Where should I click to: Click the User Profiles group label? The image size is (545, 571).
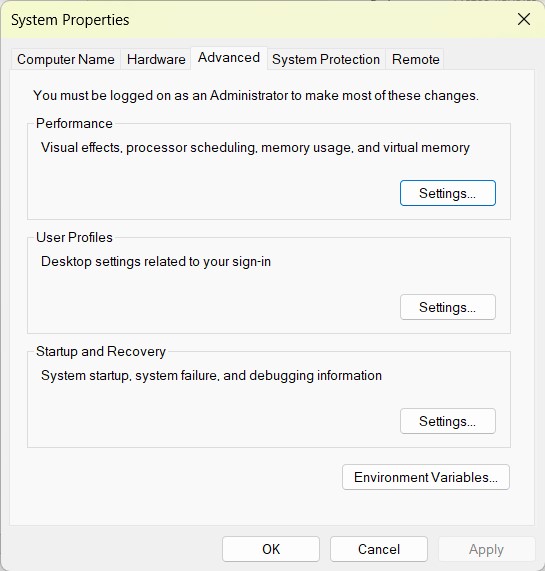coord(74,237)
